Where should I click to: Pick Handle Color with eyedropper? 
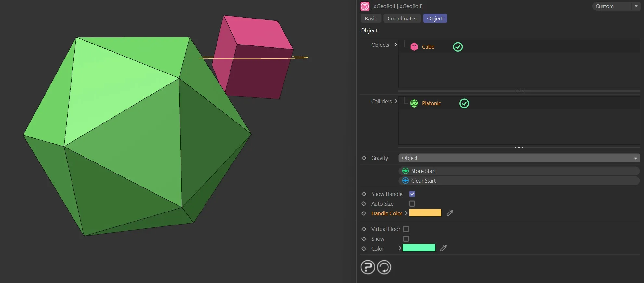[450, 213]
